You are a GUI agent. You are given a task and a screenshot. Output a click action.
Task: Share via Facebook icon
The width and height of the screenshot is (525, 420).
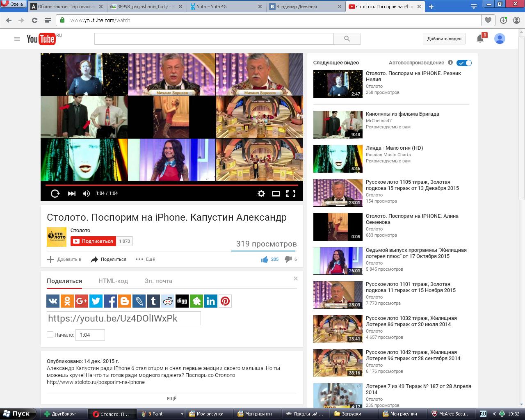click(x=110, y=301)
